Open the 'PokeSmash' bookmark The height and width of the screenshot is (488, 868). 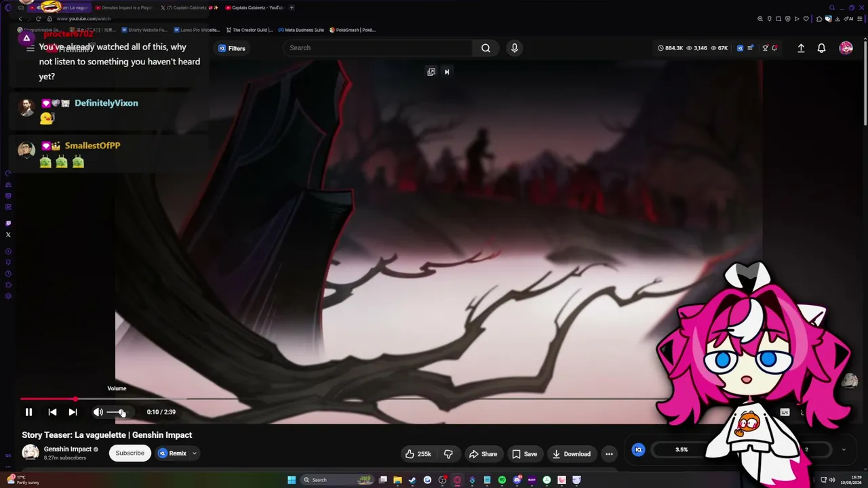pyautogui.click(x=353, y=30)
